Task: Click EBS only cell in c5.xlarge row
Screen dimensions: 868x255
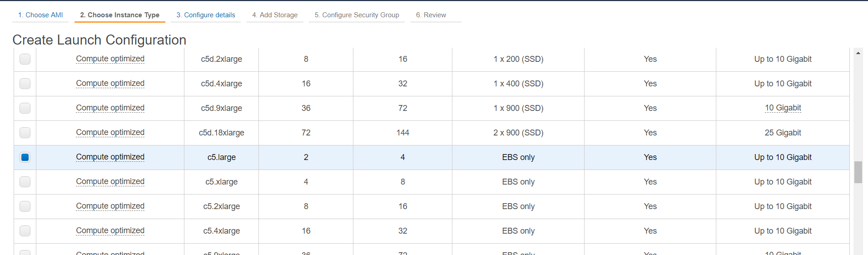Action: click(x=518, y=182)
